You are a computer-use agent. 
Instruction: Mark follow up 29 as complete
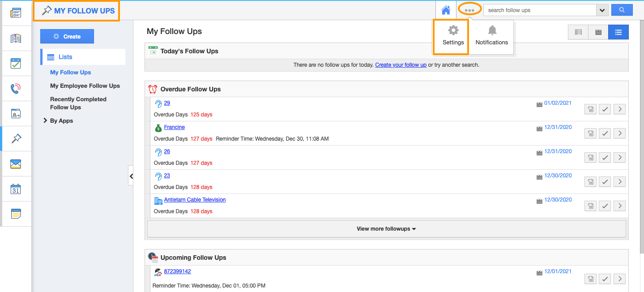click(605, 109)
